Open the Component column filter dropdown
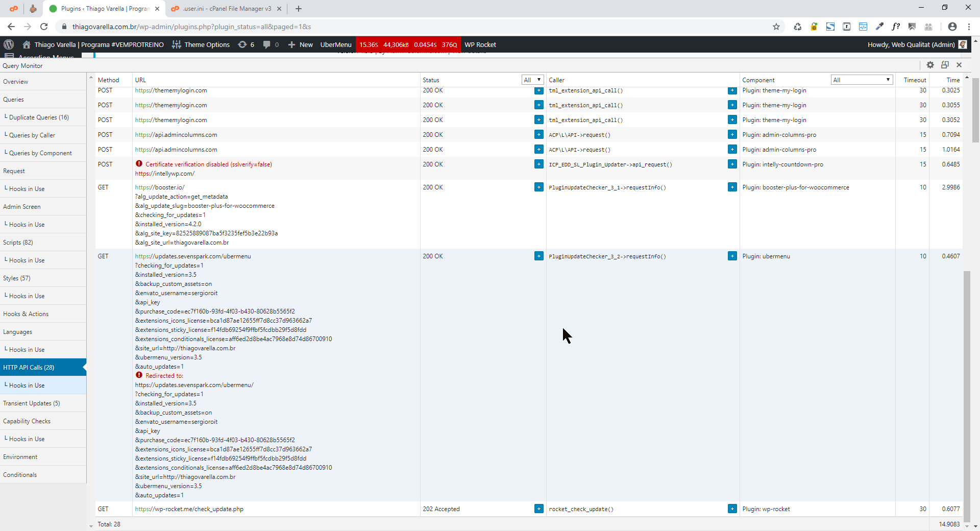 862,80
